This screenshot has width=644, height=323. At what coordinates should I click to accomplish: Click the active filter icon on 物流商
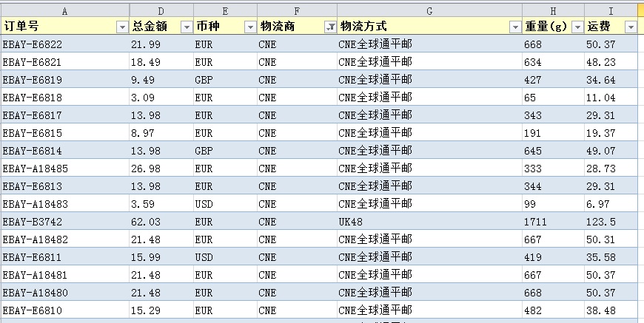[329, 27]
